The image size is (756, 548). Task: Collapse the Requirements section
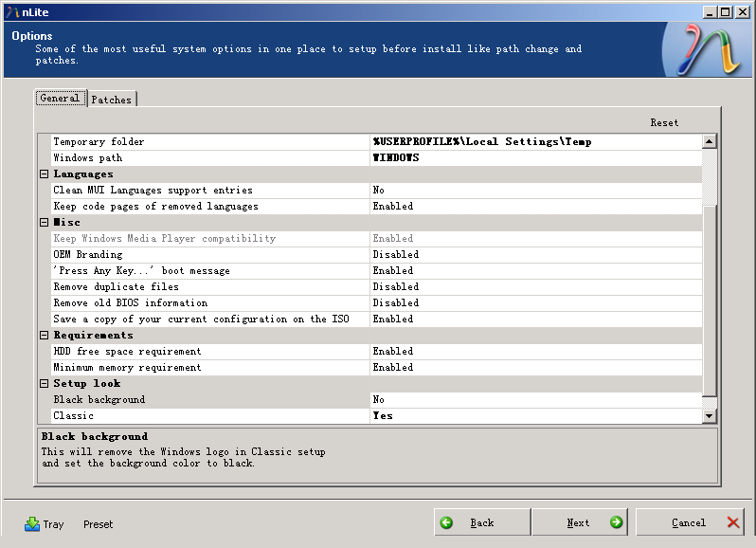click(44, 336)
